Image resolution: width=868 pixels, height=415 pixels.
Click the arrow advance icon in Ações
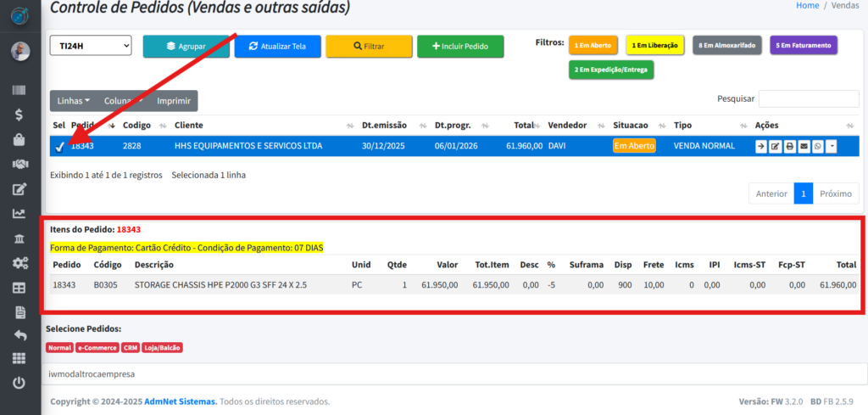point(761,147)
